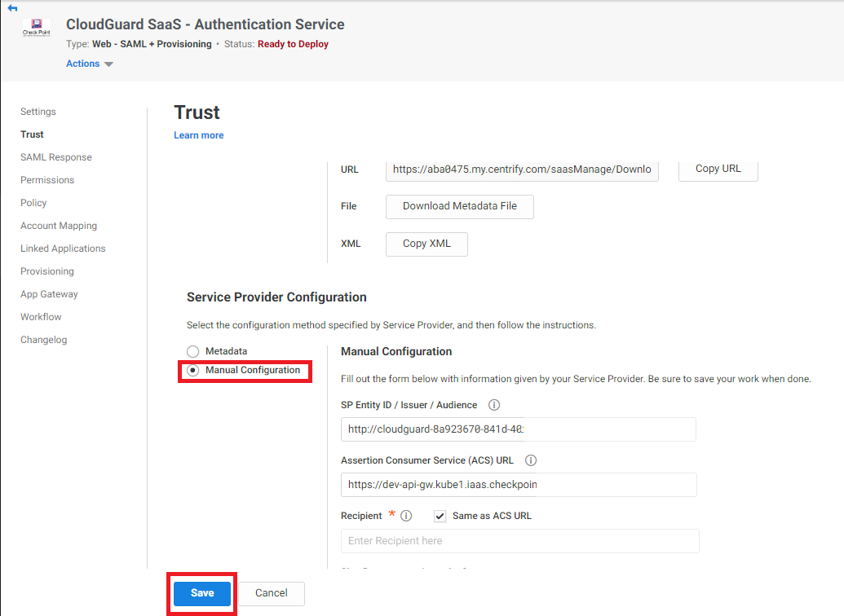Image resolution: width=844 pixels, height=616 pixels.
Task: Follow the Learn more link
Action: click(x=199, y=135)
